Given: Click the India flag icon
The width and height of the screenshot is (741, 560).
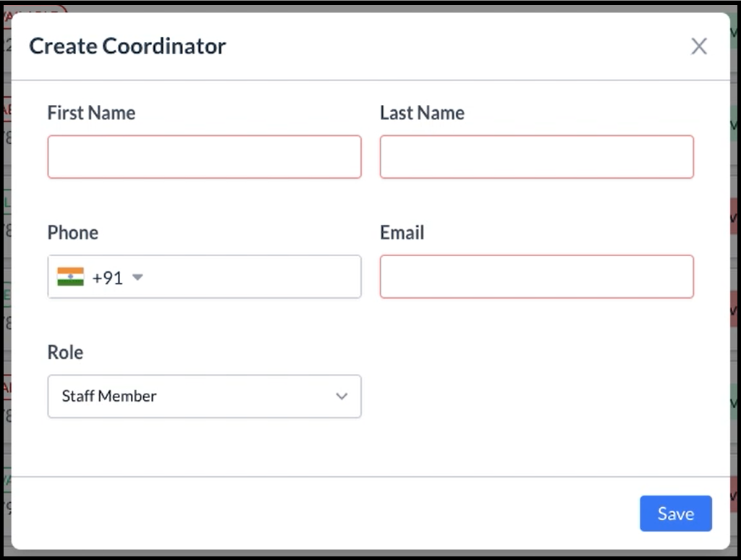Looking at the screenshot, I should pos(69,277).
